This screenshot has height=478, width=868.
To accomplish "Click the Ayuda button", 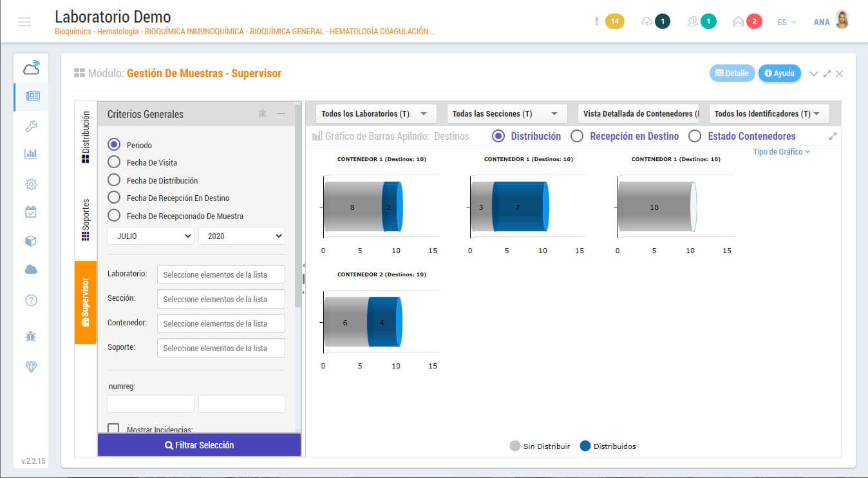I will click(779, 73).
